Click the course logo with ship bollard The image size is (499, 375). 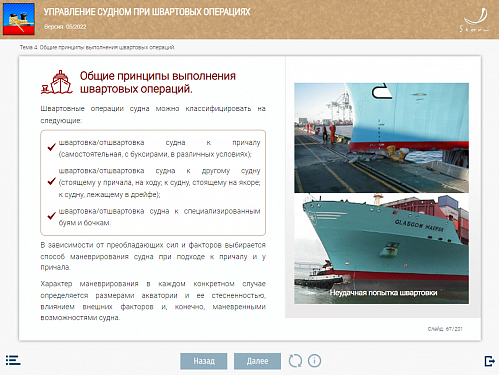19,19
